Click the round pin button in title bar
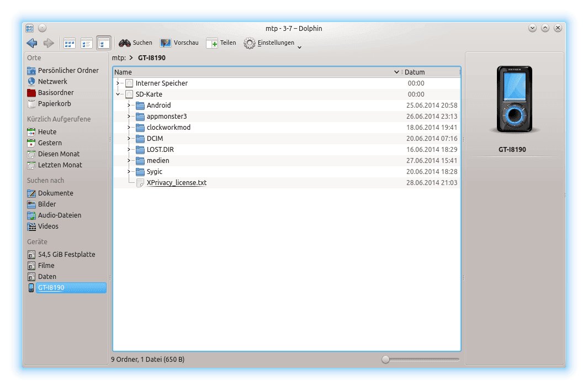 tap(43, 28)
